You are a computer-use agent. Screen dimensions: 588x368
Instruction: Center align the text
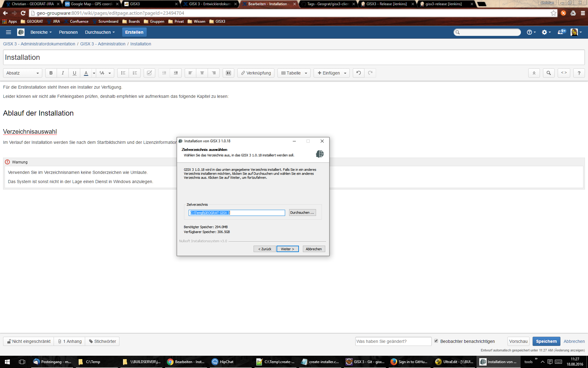tap(202, 73)
